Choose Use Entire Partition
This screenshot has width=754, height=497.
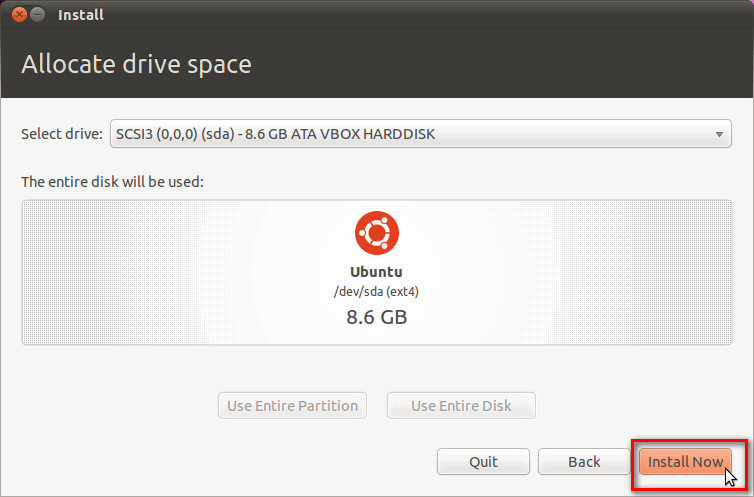pos(292,406)
